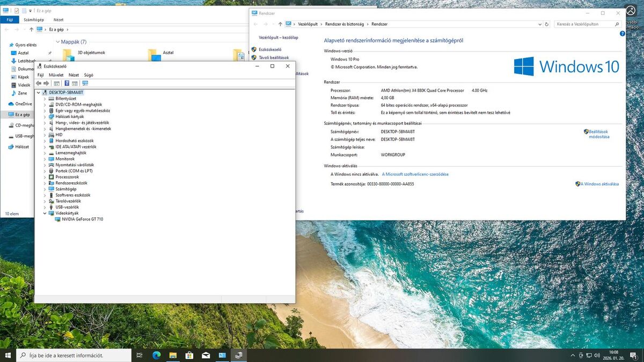Collapse the DESKTOP-5BMAI8T root node
The image size is (644, 362).
(x=38, y=93)
